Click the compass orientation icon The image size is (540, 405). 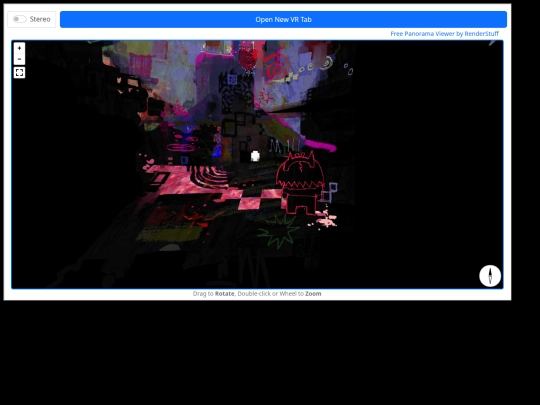click(490, 276)
